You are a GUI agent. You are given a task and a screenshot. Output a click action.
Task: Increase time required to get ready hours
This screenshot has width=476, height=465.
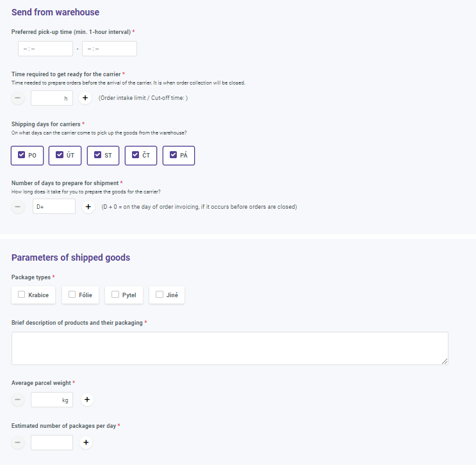click(85, 98)
